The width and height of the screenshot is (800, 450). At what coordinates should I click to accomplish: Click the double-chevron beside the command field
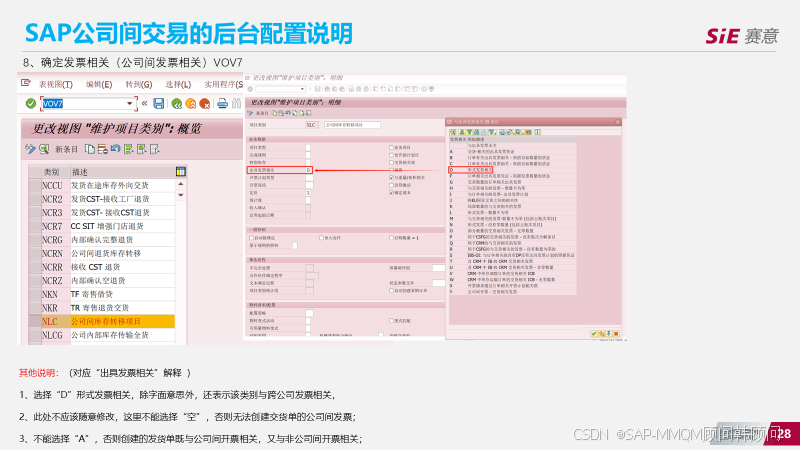tap(144, 104)
